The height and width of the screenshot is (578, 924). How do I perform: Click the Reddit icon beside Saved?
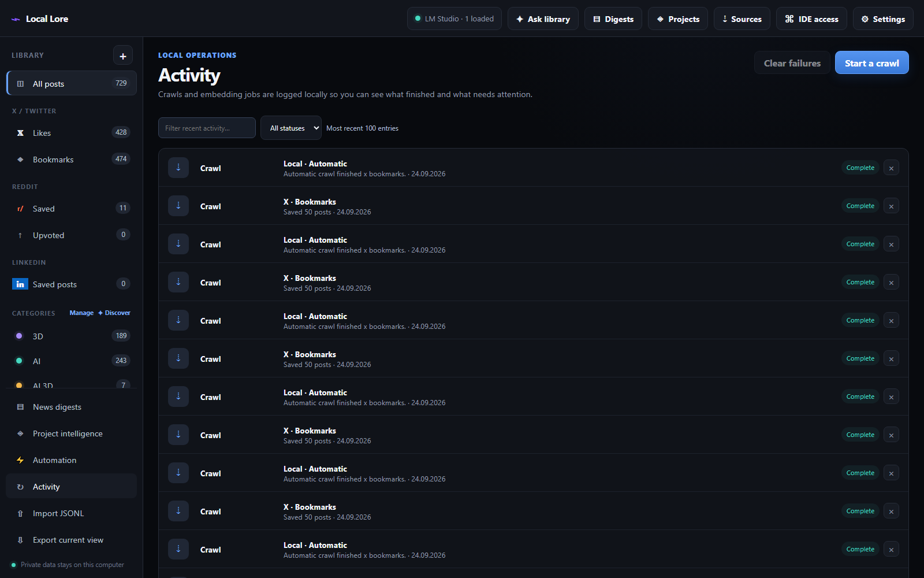(20, 209)
